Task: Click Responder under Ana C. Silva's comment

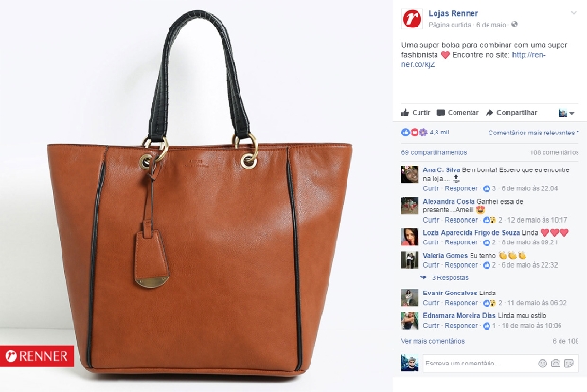Action: click(461, 188)
